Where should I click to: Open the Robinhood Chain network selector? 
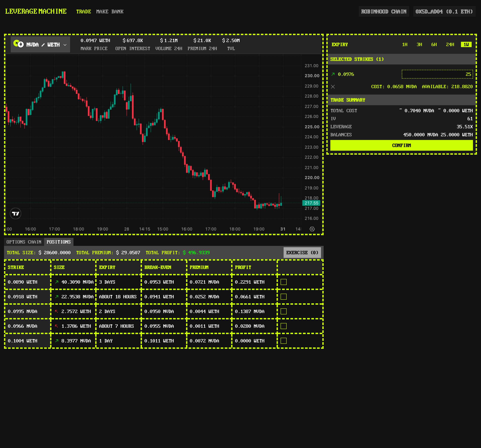pos(384,12)
